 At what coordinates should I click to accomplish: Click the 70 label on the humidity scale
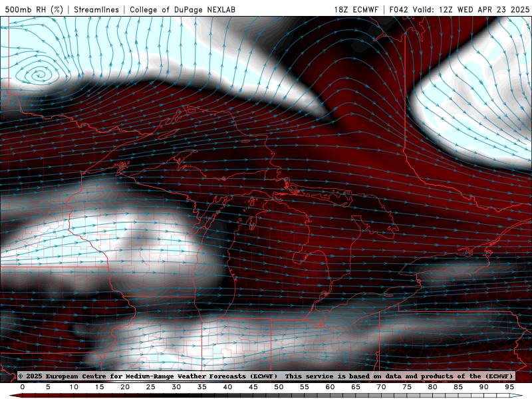tap(381, 387)
